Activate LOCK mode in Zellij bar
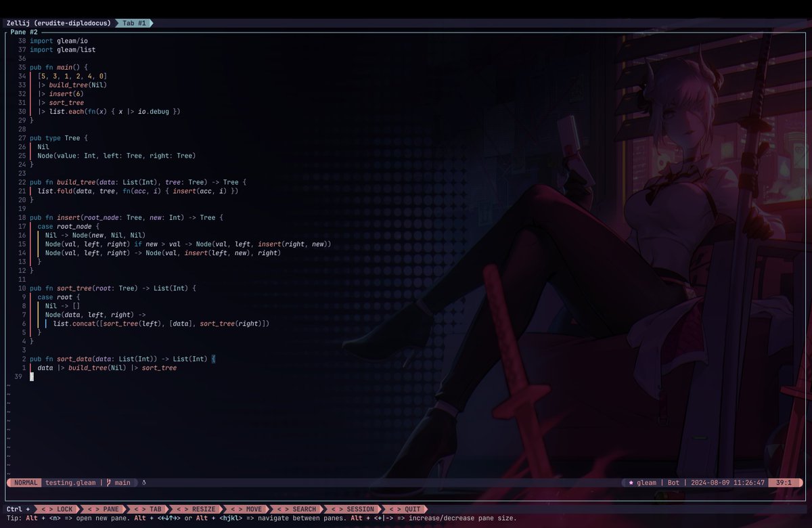The height and width of the screenshot is (528, 812). [56, 509]
